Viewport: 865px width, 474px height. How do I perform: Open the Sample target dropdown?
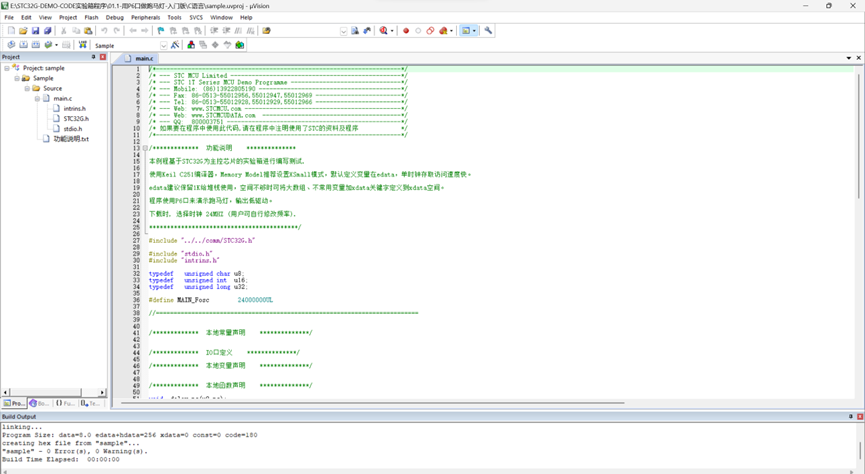163,45
